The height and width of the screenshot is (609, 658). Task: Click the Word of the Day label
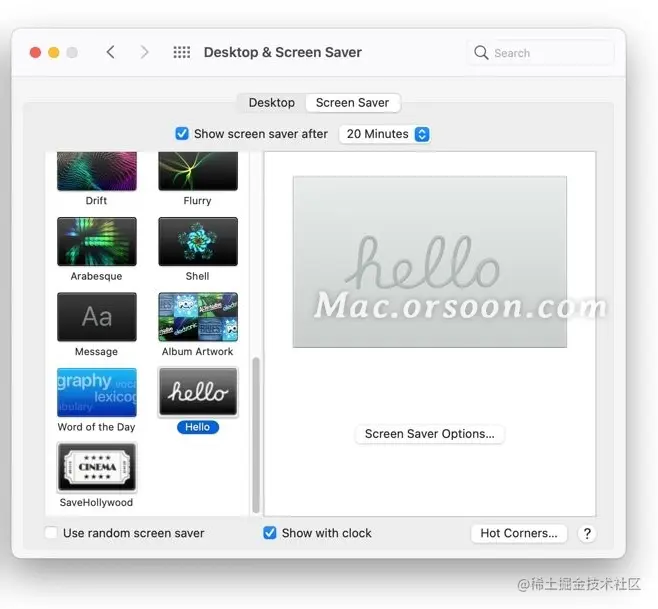97,427
